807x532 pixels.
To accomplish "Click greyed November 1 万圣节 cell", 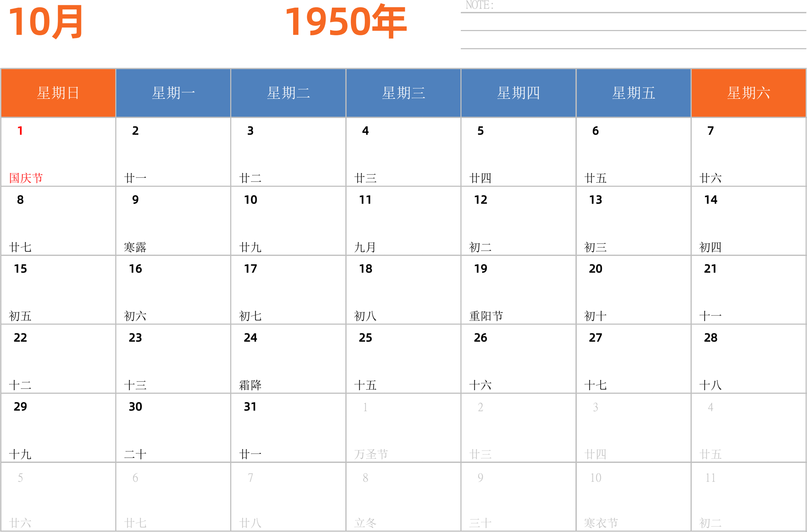I will click(x=403, y=428).
